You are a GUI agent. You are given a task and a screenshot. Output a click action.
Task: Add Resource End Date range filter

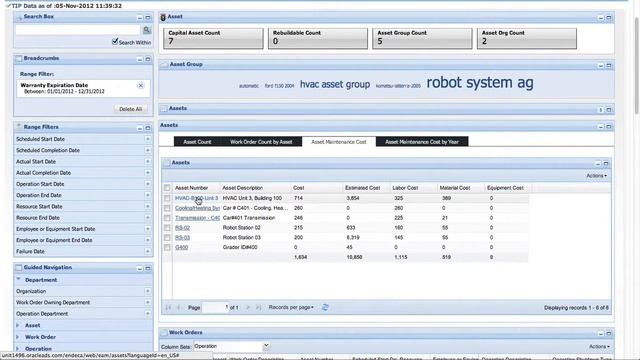147,218
